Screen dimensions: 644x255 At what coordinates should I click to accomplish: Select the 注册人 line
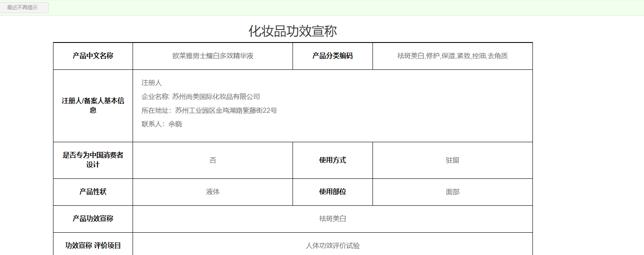(152, 83)
